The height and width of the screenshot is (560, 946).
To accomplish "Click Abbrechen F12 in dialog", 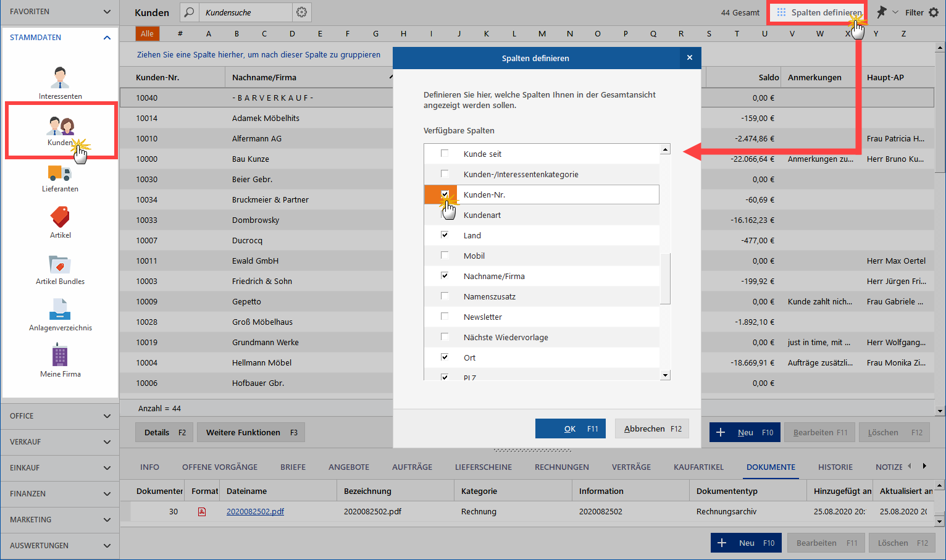I will [652, 428].
